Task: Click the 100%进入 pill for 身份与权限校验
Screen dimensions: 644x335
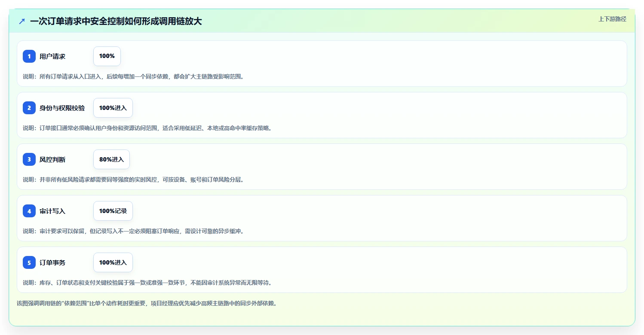Action: [x=113, y=108]
